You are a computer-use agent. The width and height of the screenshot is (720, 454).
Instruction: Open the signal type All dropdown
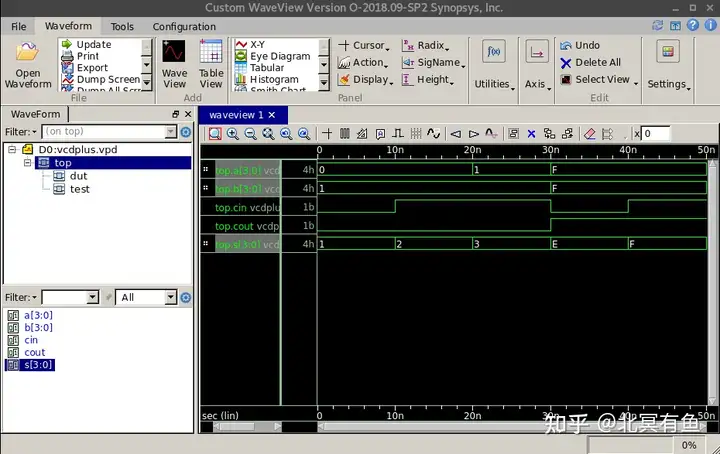coord(146,297)
